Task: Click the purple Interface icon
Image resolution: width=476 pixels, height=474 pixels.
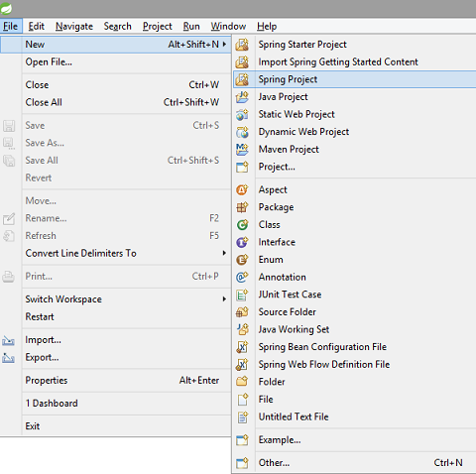Action: [242, 242]
